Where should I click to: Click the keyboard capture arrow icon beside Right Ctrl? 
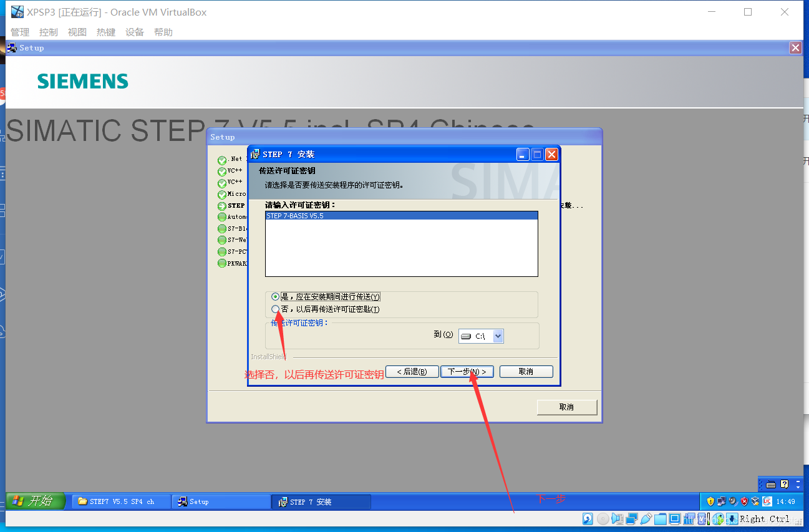732,519
